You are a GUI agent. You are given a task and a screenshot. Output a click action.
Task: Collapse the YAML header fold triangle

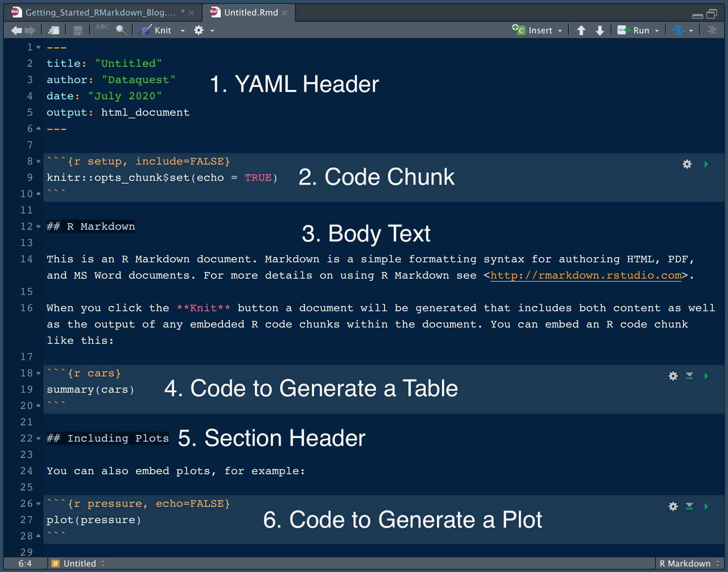point(38,47)
